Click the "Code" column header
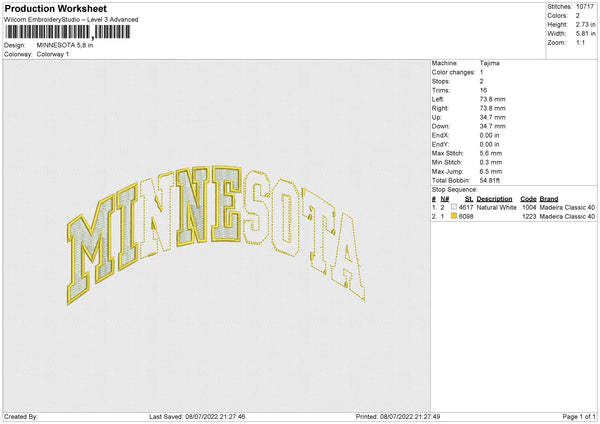This screenshot has height=424, width=600. [x=528, y=199]
